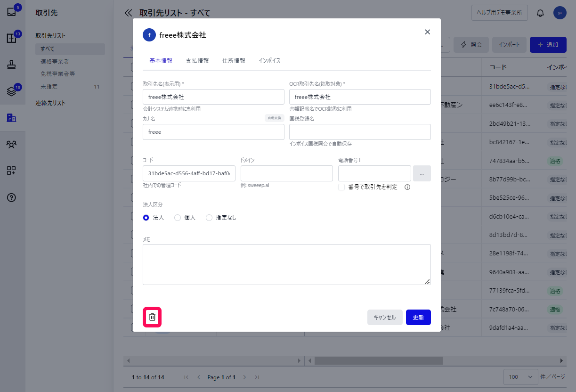Go to previous page arrow
576x392 pixels.
coord(198,377)
